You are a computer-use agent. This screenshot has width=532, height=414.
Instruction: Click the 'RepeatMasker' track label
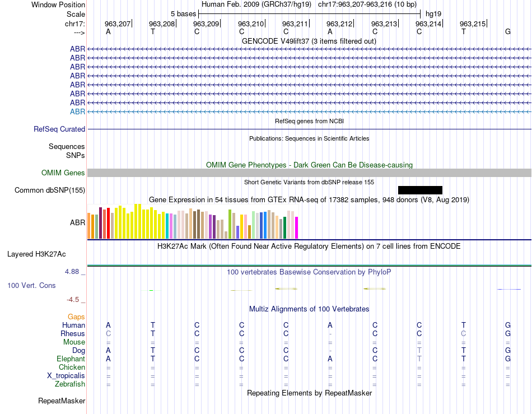point(62,401)
